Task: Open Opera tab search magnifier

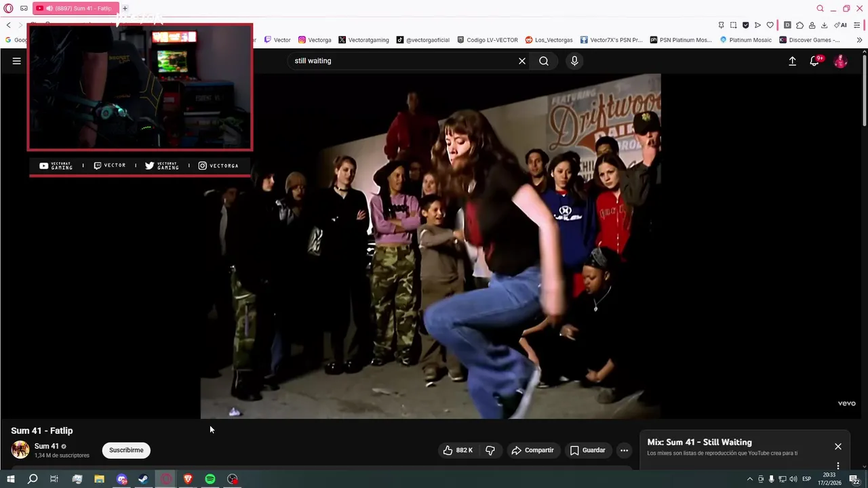Action: [820, 8]
